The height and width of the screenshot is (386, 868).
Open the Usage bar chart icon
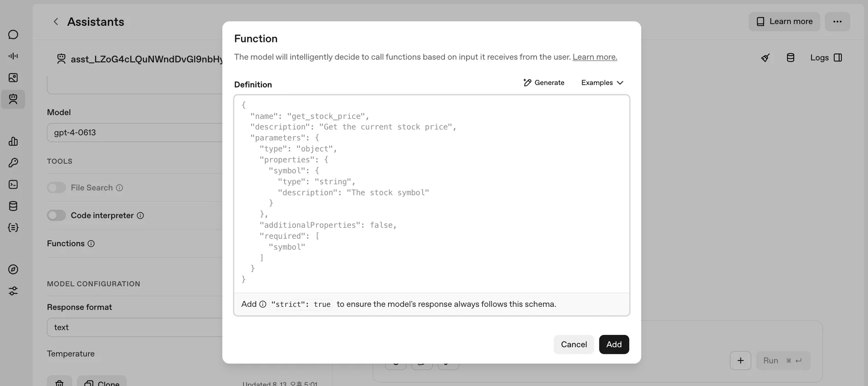[13, 142]
